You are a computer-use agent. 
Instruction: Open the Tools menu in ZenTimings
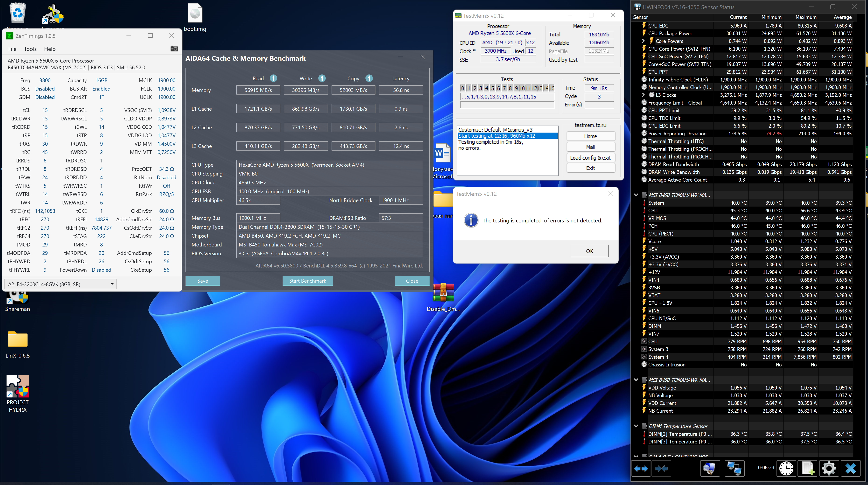point(30,49)
